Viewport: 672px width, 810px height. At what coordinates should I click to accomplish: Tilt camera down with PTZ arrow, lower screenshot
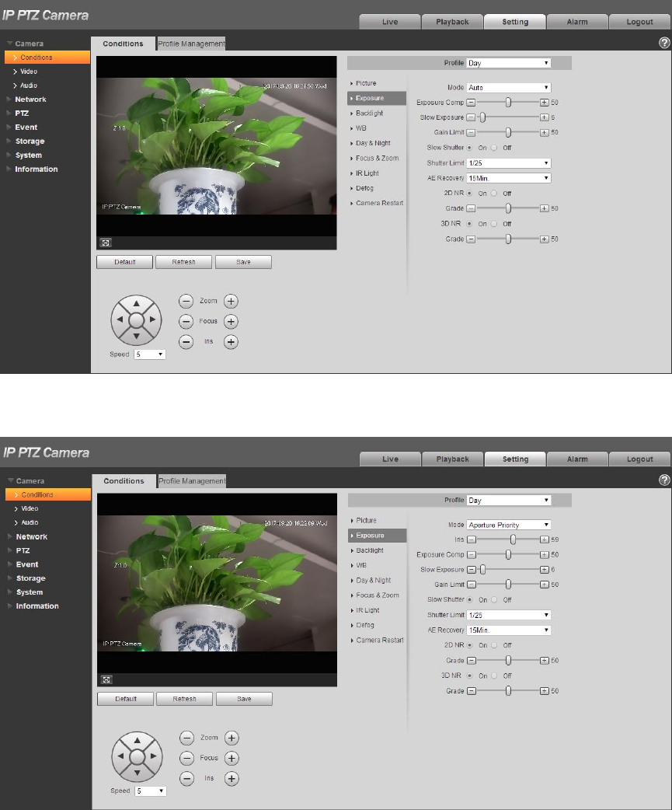click(x=138, y=773)
